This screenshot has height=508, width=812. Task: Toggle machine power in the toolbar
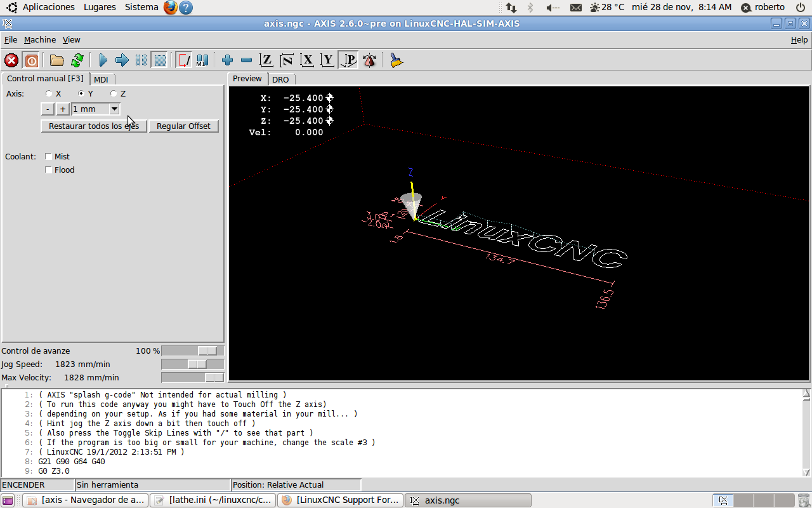tap(31, 60)
